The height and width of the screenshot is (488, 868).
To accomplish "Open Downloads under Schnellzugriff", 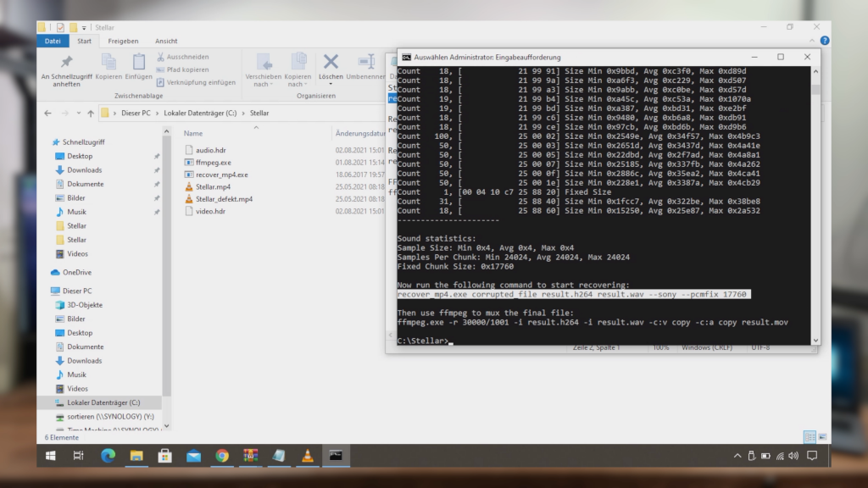I will coord(84,169).
